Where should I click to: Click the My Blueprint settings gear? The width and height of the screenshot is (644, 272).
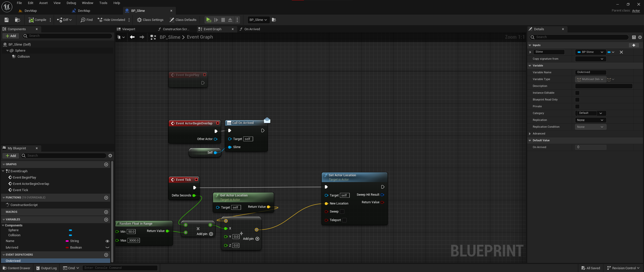[x=110, y=156]
